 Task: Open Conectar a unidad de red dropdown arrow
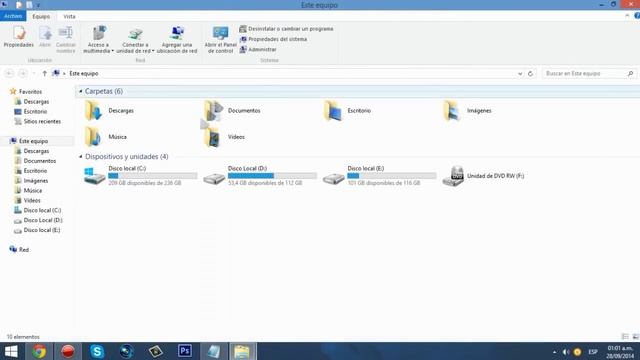(x=153, y=51)
